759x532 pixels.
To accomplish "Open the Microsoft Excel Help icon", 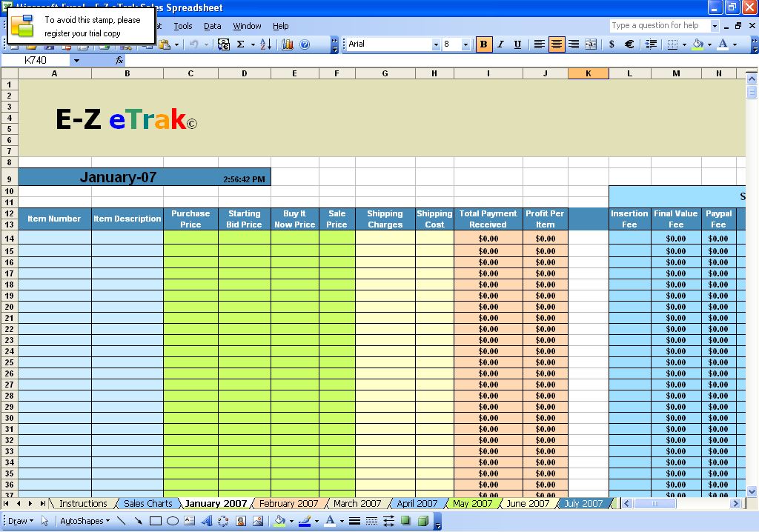I will (x=305, y=44).
